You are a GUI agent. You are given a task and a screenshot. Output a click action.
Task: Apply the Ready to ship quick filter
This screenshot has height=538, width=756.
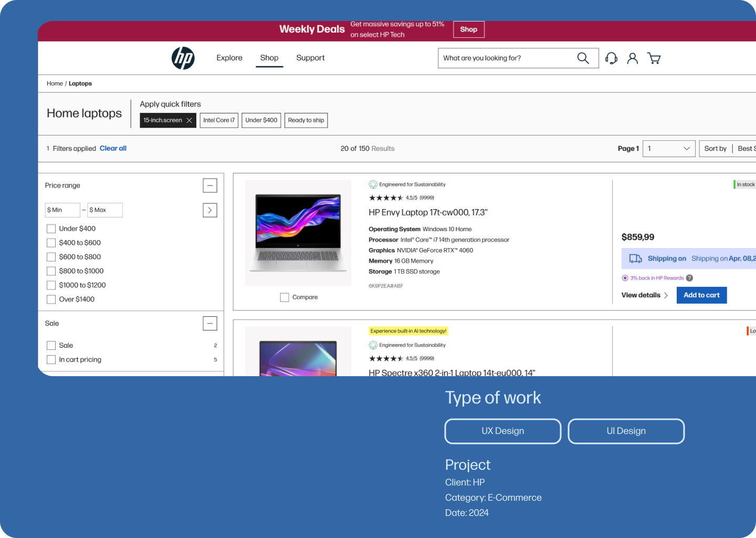tap(306, 120)
